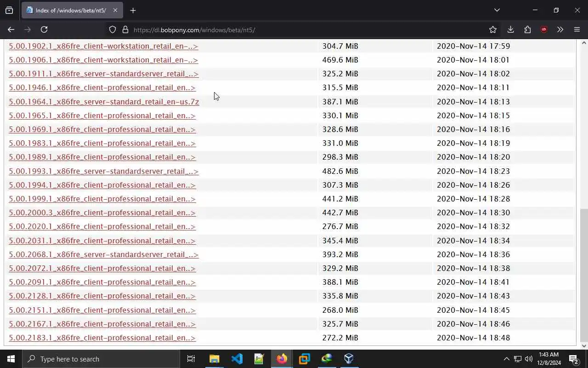Open the 5.00.2151.1 client-professional link
588x368 pixels.
pyautogui.click(x=102, y=310)
